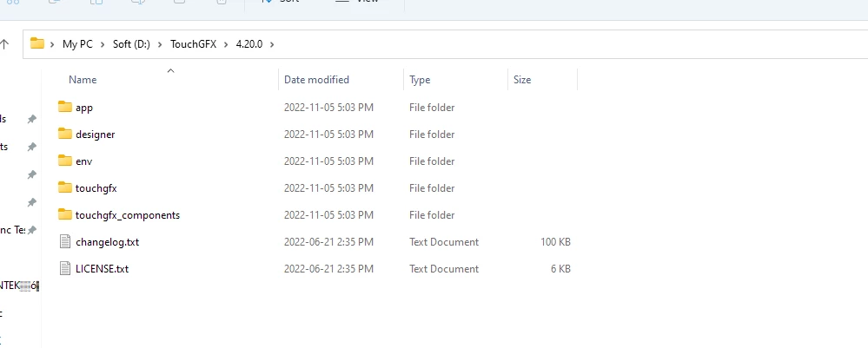
Task: Expand the chevron after My PC
Action: click(103, 44)
